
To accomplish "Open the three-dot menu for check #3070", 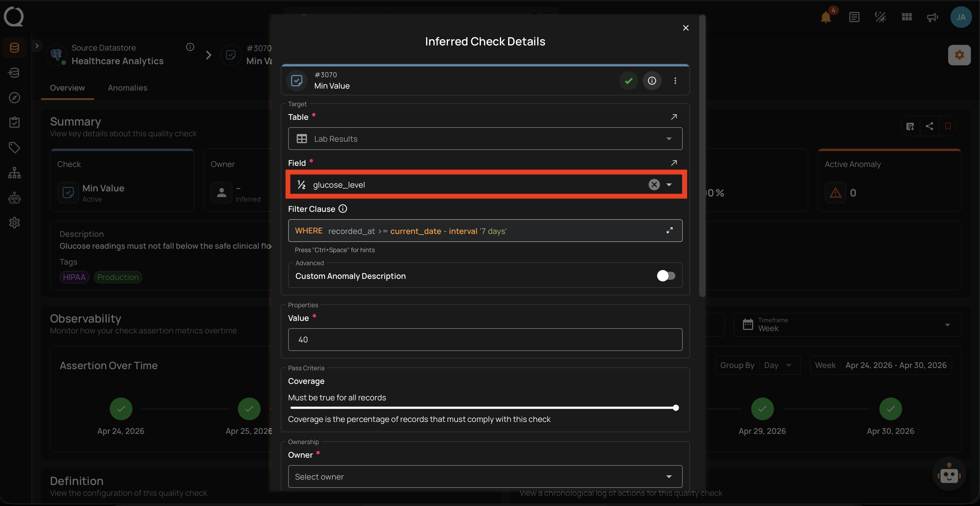I will point(675,81).
